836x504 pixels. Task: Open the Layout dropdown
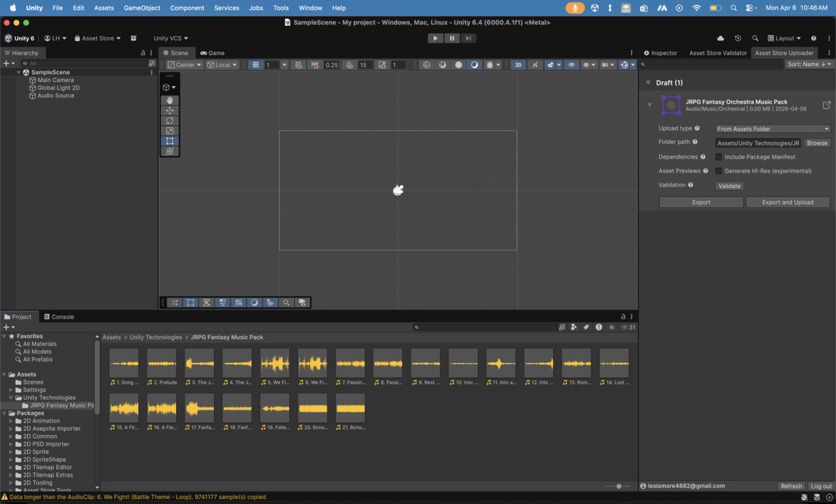pos(784,38)
